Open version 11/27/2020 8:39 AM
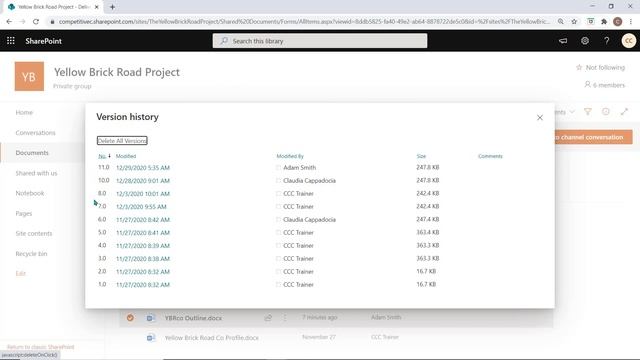Viewport: 640px width, 360px height. [x=143, y=246]
